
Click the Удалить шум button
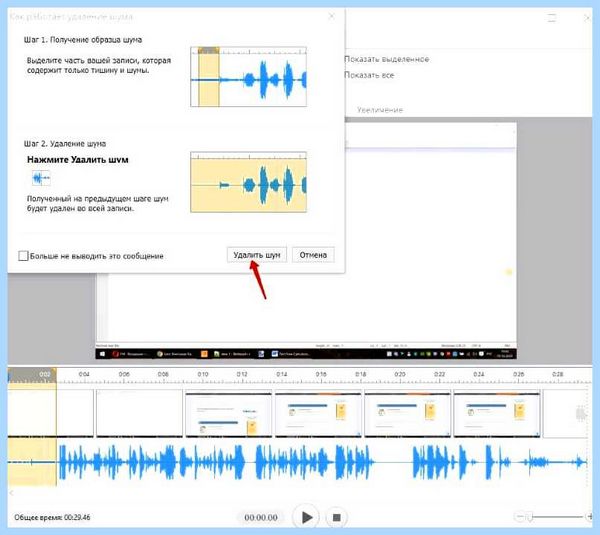[257, 255]
